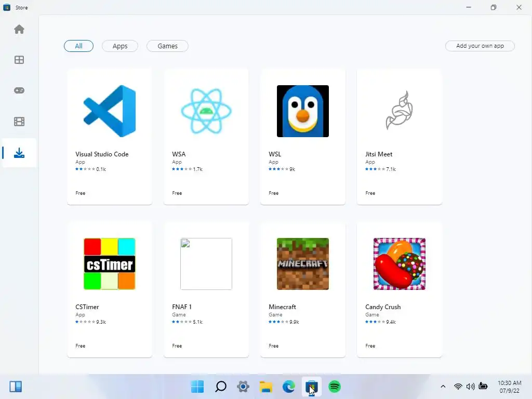Click the 7.1k star rating of Jitsi Meet

[x=381, y=169]
